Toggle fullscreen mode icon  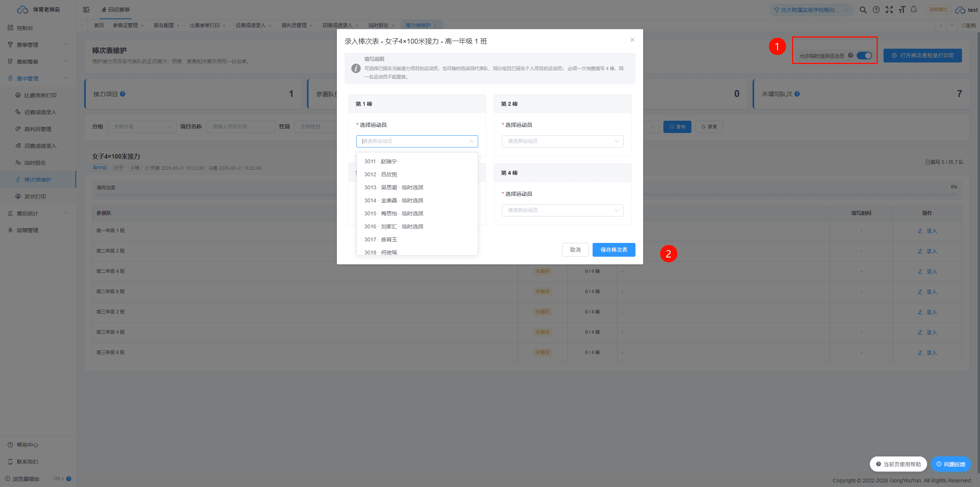889,10
